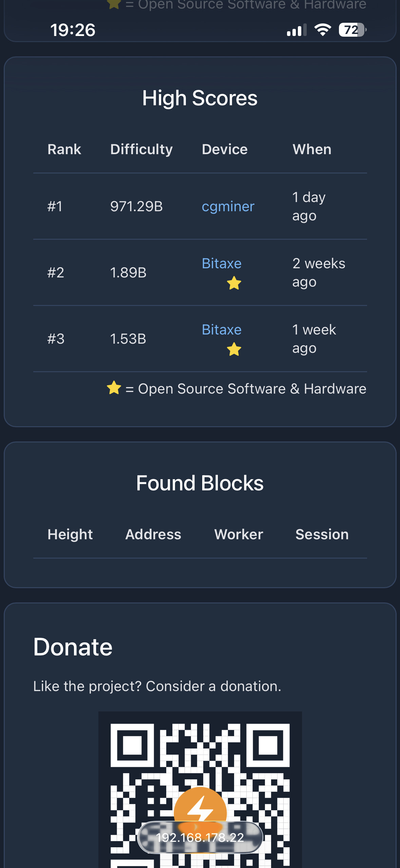Image resolution: width=400 pixels, height=868 pixels.
Task: Tap the battery indicator in status bar
Action: pos(352,30)
